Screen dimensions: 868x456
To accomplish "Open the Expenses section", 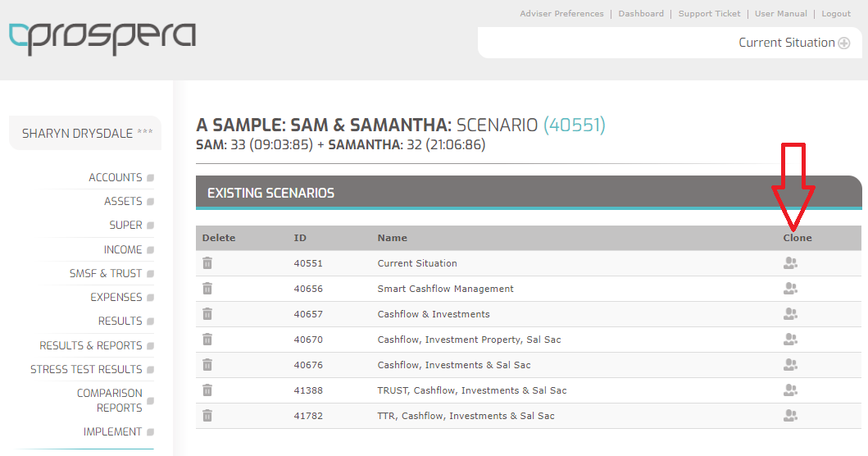I will point(116,297).
